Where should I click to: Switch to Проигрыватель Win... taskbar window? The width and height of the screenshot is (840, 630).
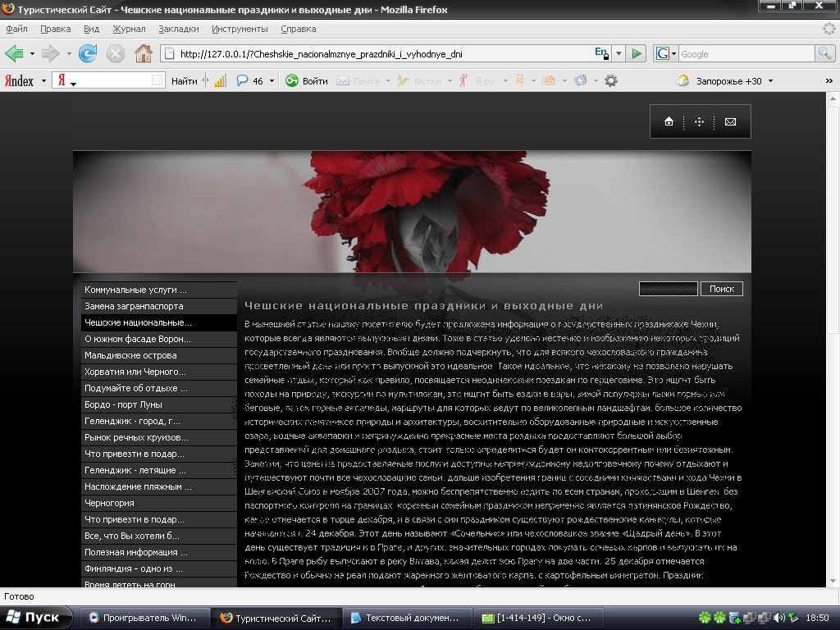[144, 618]
